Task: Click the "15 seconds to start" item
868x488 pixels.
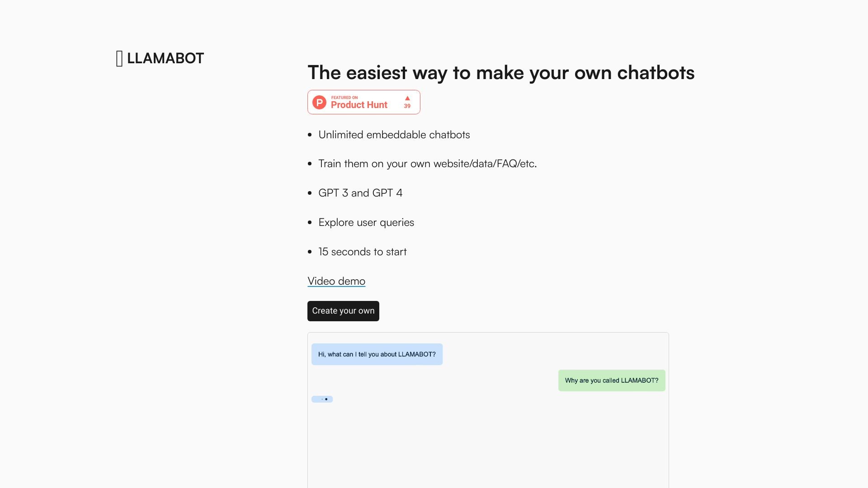Action: (363, 252)
